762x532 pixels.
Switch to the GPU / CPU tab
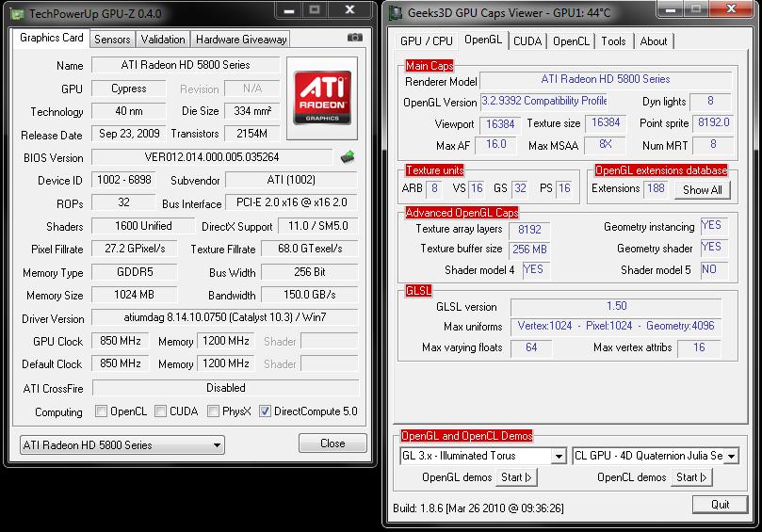tap(426, 41)
